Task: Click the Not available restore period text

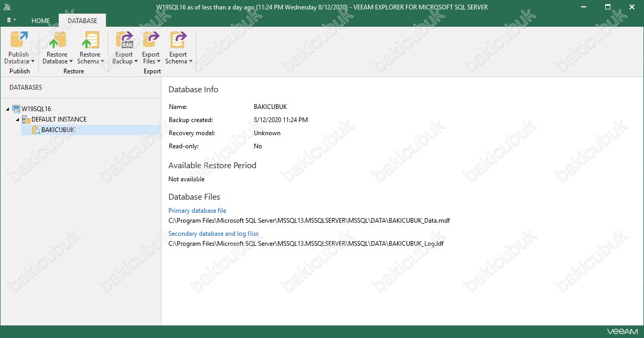Action: [x=187, y=179]
